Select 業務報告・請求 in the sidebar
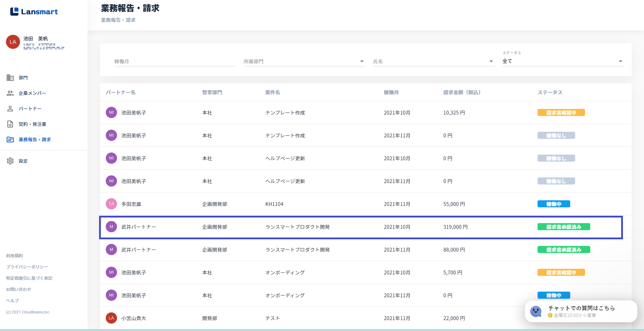 point(34,139)
